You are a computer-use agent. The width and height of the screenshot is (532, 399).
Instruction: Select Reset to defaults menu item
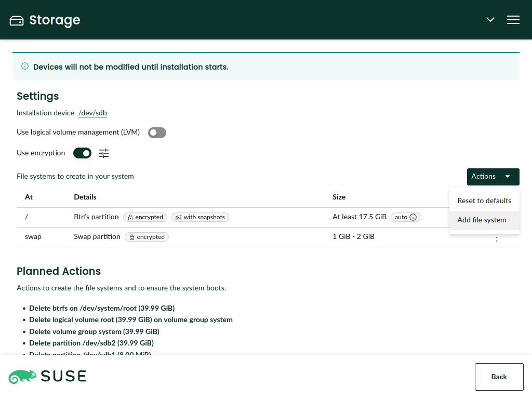(484, 201)
